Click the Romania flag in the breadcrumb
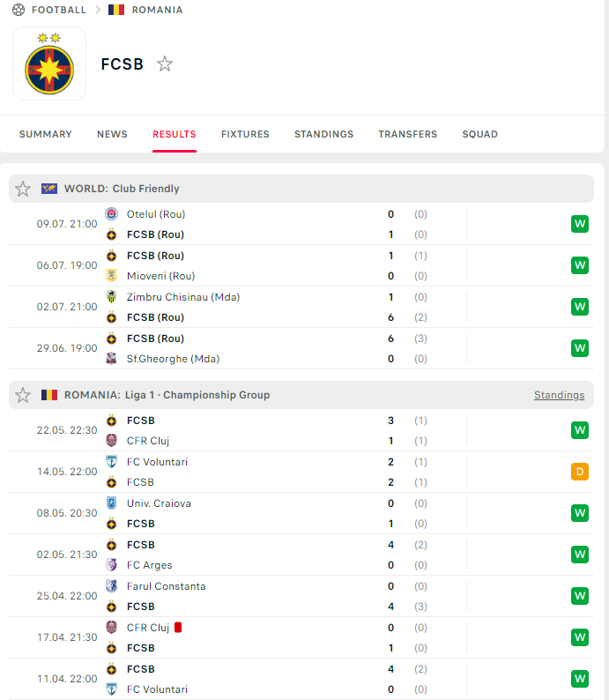Viewport: 609px width, 700px height. (x=116, y=10)
